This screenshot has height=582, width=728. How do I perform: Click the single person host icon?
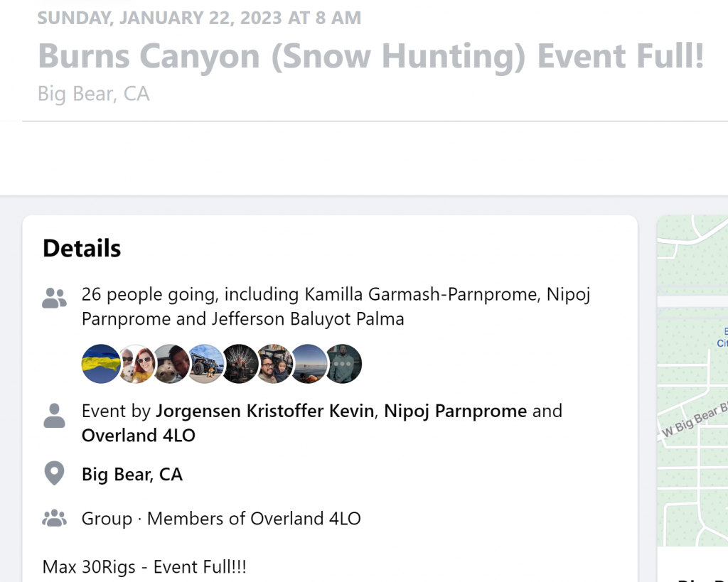click(54, 416)
